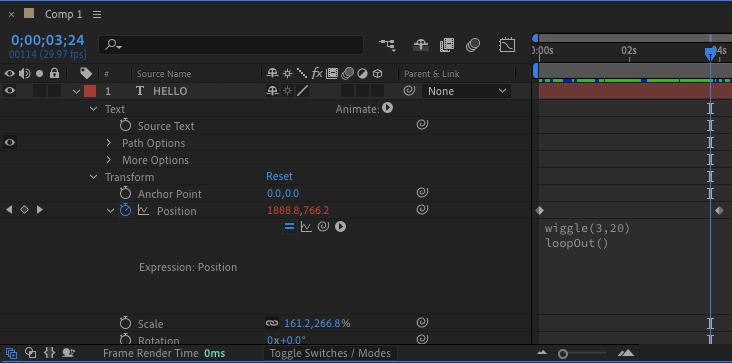Click expression pick whip icon
The height and width of the screenshot is (363, 732).
click(x=323, y=226)
